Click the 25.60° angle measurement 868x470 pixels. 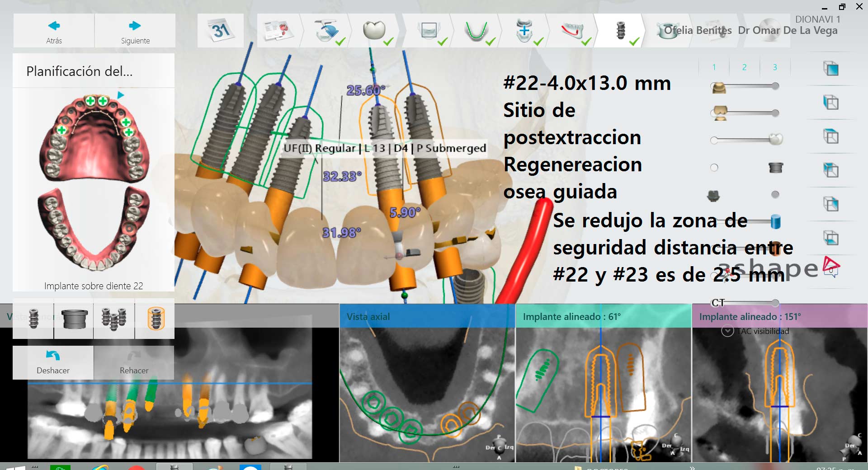coord(366,90)
